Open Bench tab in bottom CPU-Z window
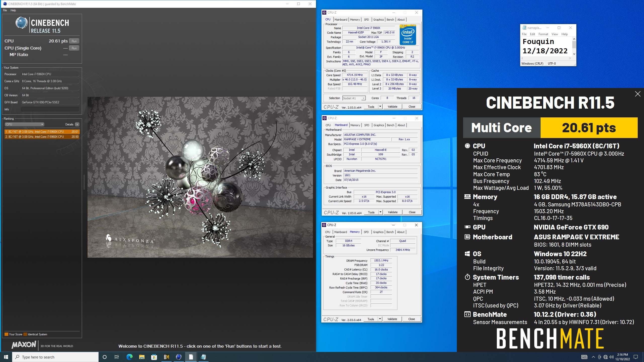Viewport: 644px width, 362px height. pyautogui.click(x=390, y=232)
